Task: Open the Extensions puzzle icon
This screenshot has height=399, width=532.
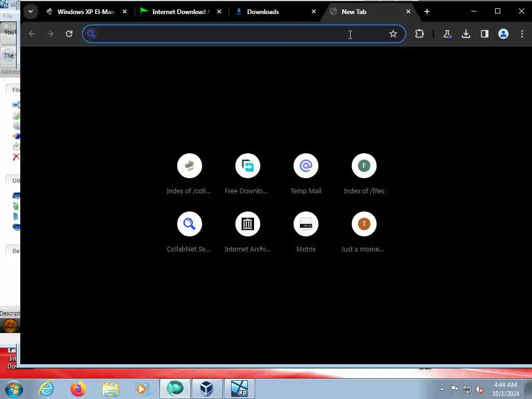Action: click(420, 34)
